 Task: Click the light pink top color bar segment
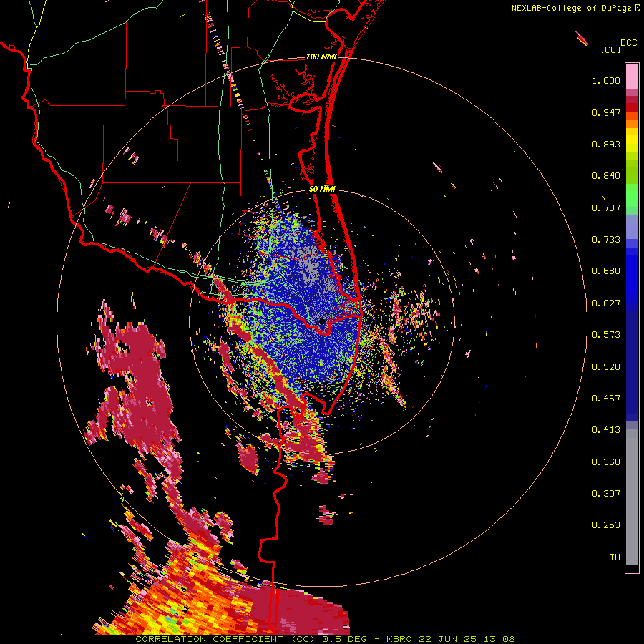pos(632,77)
